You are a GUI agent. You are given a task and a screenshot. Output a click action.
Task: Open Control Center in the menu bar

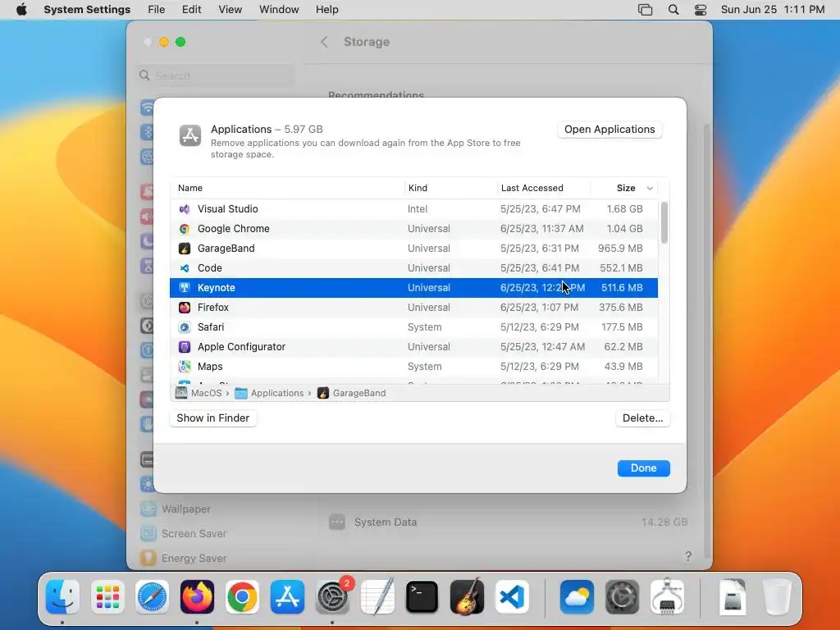[x=701, y=10]
